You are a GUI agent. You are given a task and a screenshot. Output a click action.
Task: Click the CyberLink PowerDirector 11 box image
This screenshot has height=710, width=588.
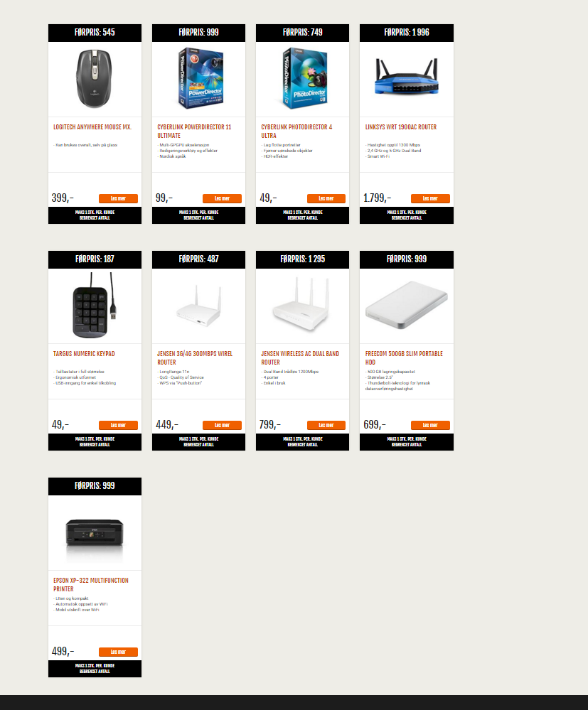(x=199, y=79)
